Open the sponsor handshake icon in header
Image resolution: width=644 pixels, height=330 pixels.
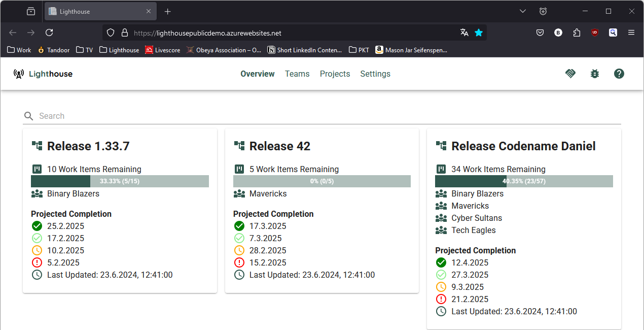point(570,74)
